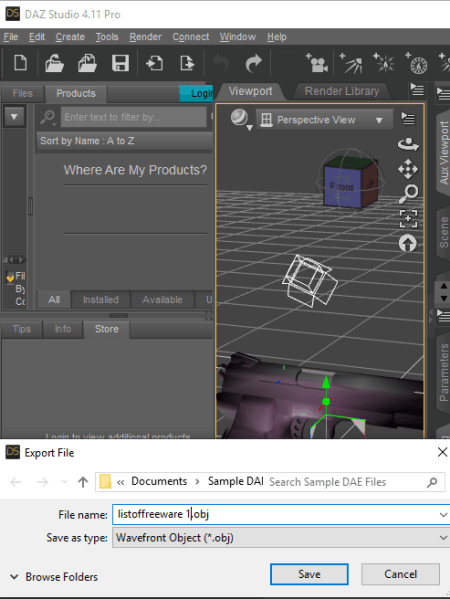The width and height of the screenshot is (450, 599).
Task: Switch to the Render Library tab
Action: point(342,91)
